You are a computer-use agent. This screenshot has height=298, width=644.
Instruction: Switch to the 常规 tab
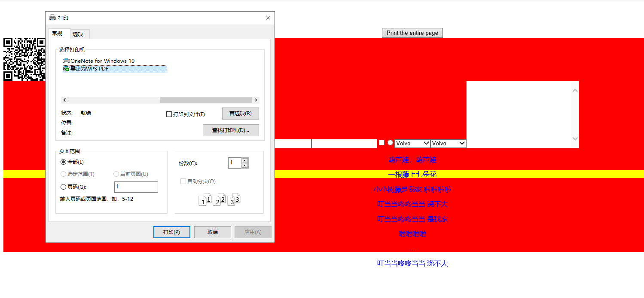(58, 34)
